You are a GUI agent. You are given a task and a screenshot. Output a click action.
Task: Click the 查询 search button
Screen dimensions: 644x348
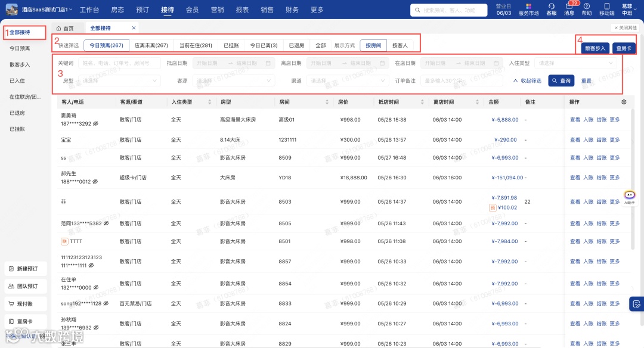pyautogui.click(x=561, y=81)
